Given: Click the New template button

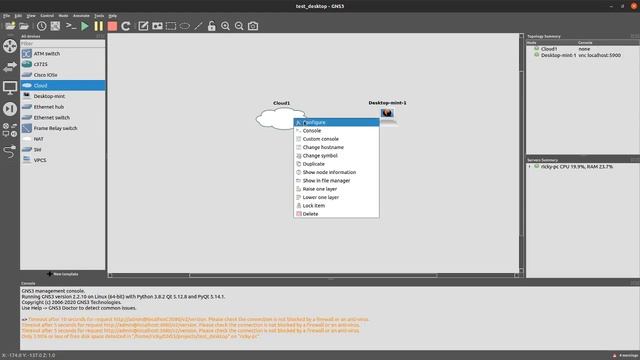Looking at the screenshot, I should point(62,274).
